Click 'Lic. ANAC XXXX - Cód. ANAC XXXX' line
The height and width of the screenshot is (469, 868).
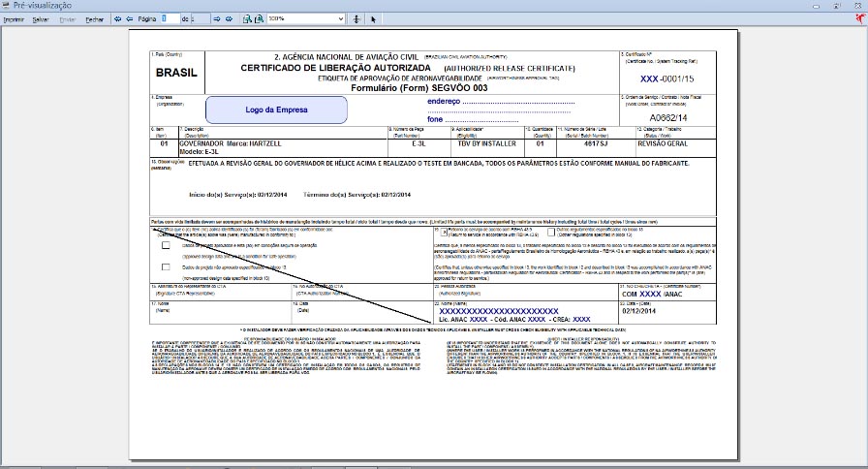point(491,320)
